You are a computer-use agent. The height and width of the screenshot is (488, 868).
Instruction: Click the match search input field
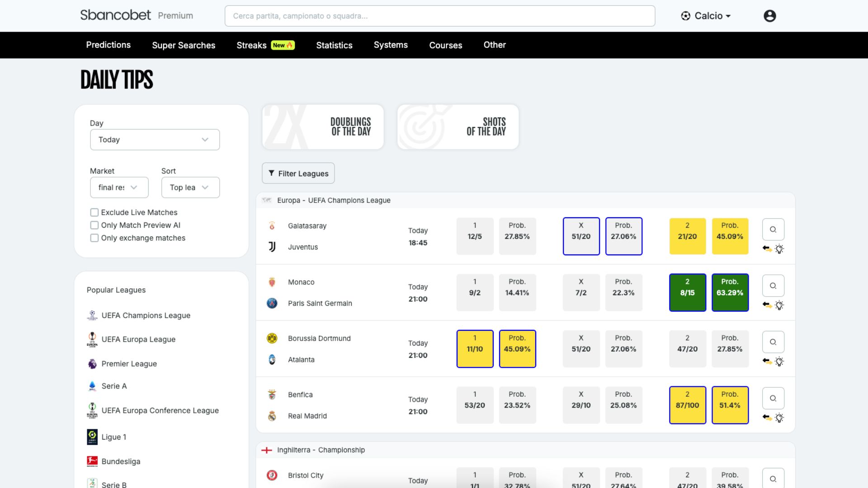coord(439,16)
